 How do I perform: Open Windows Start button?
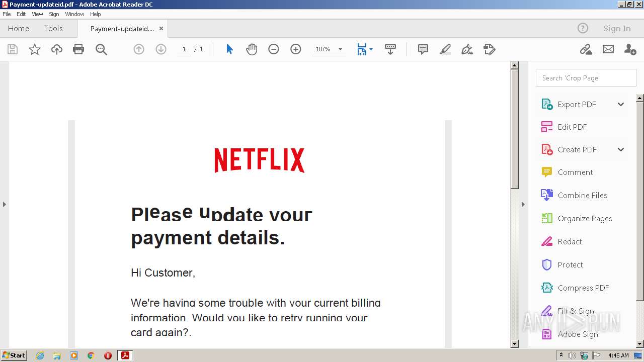click(14, 355)
